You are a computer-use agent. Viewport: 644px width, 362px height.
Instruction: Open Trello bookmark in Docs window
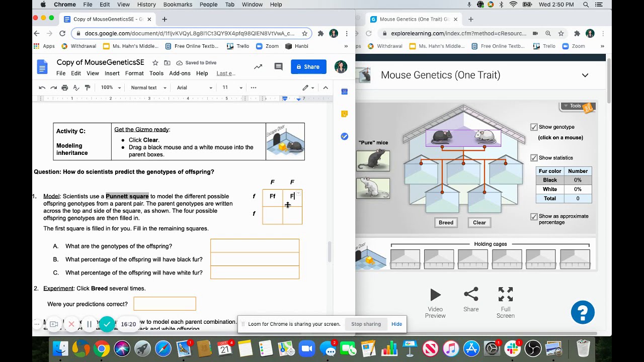(x=238, y=46)
